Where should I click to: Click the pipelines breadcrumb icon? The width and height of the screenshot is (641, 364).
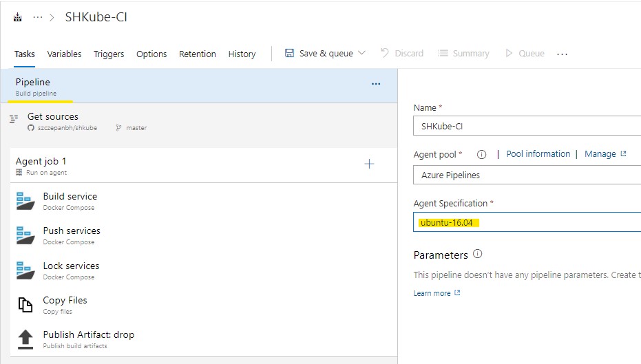click(18, 17)
